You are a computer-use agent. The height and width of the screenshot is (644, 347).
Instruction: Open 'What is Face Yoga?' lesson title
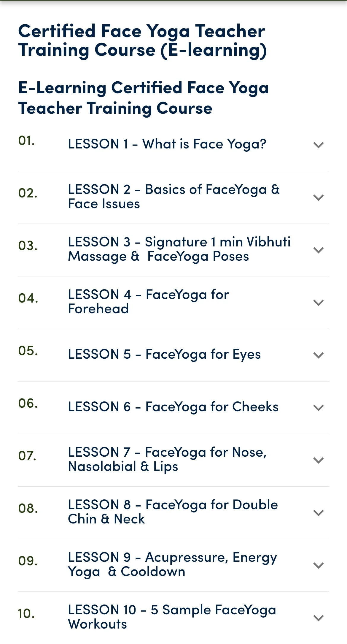tap(167, 144)
